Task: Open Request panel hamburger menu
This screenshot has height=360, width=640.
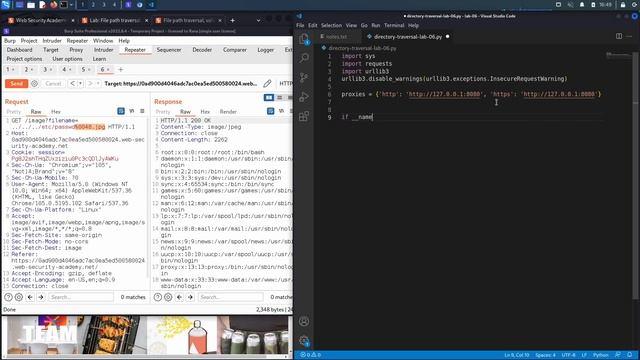Action: coord(142,111)
